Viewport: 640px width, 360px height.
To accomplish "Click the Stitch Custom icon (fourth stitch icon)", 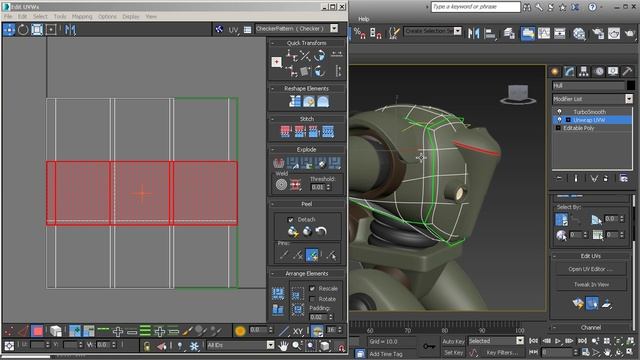I will click(x=328, y=131).
